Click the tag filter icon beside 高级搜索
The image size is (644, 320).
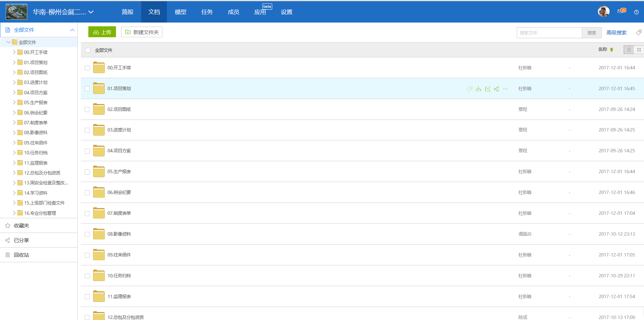tap(639, 32)
